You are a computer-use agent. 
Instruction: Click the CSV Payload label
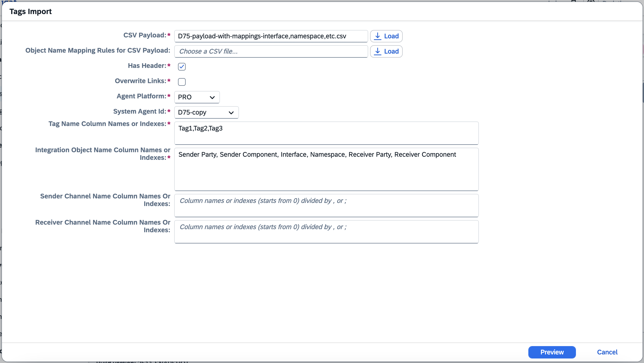144,35
